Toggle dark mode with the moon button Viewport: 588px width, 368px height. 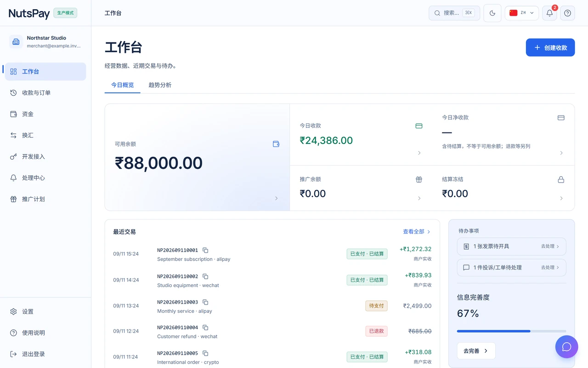click(492, 13)
